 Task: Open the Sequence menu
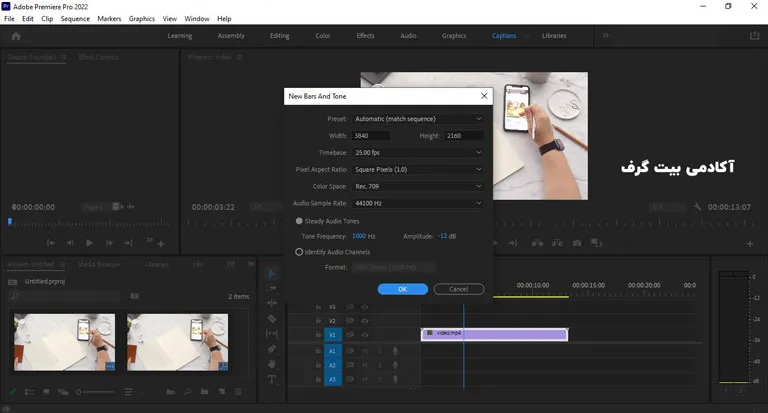[75, 18]
